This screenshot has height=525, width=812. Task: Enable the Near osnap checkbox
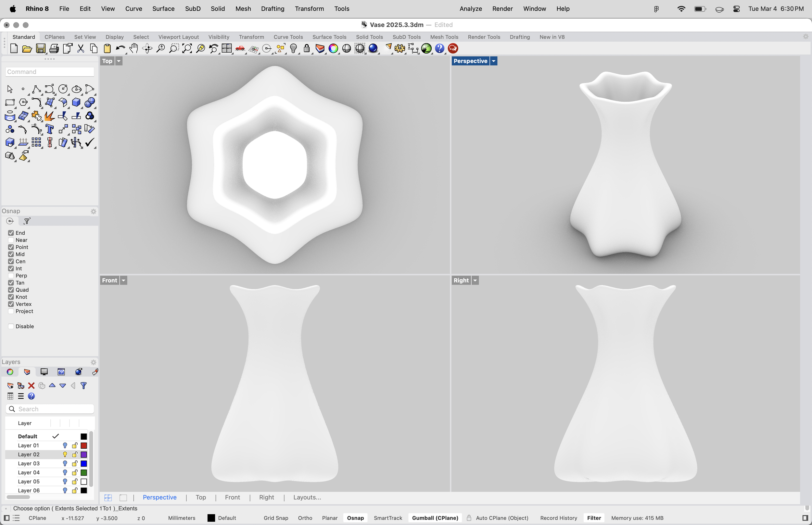click(11, 240)
